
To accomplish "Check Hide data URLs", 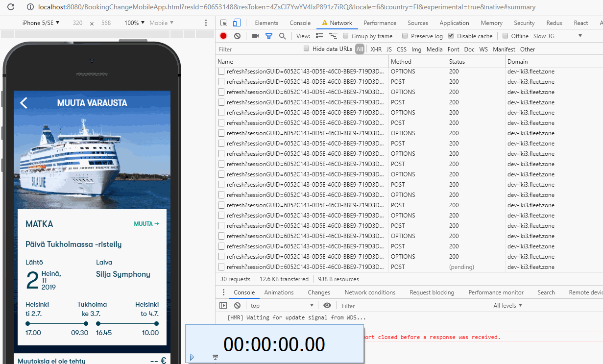I will (x=307, y=49).
